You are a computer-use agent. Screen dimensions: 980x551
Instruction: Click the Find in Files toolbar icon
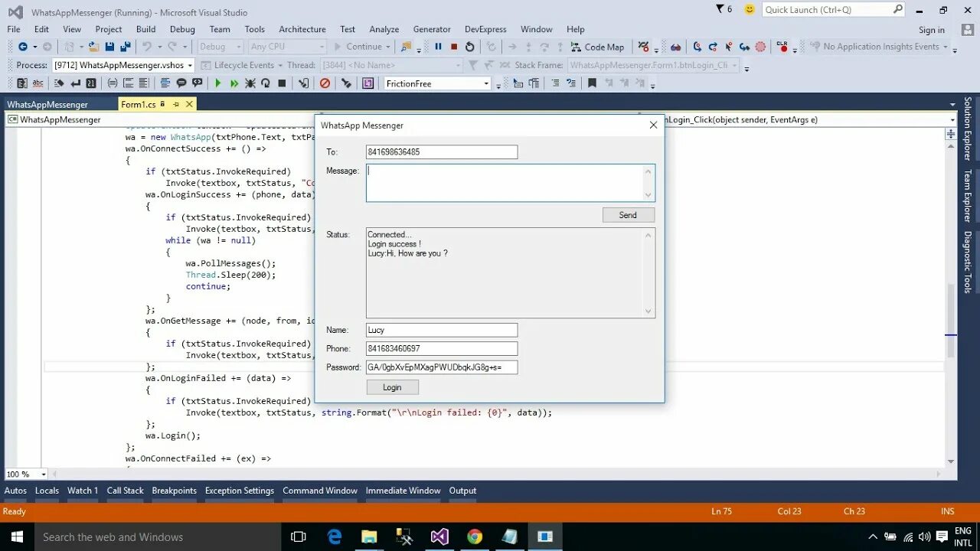[406, 47]
